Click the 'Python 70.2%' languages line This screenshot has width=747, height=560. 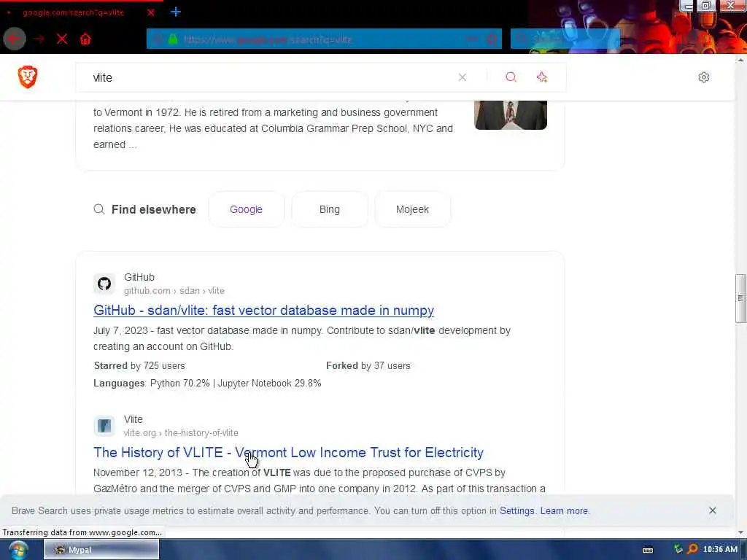coord(207,384)
